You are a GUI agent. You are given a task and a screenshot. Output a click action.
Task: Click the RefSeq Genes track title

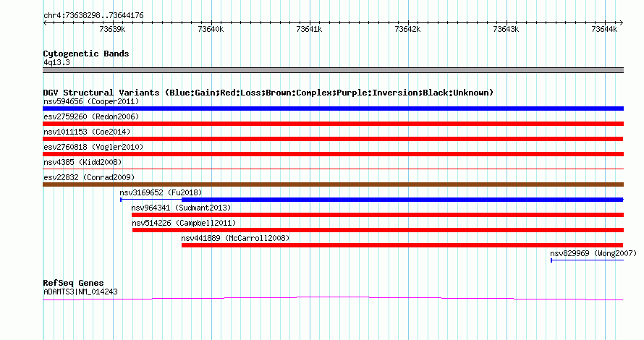[x=73, y=283]
